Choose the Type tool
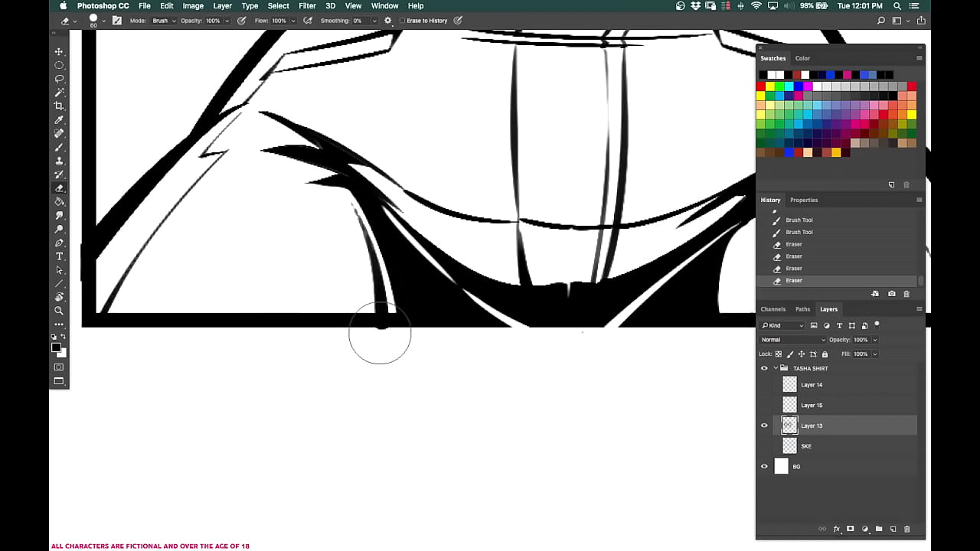The image size is (980, 551). (x=59, y=256)
